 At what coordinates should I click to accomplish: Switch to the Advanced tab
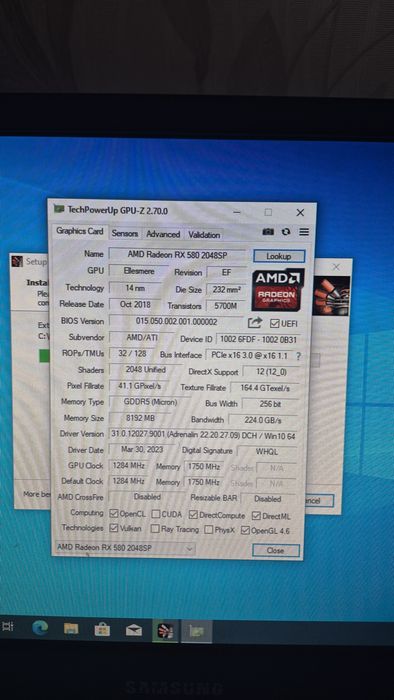point(163,234)
